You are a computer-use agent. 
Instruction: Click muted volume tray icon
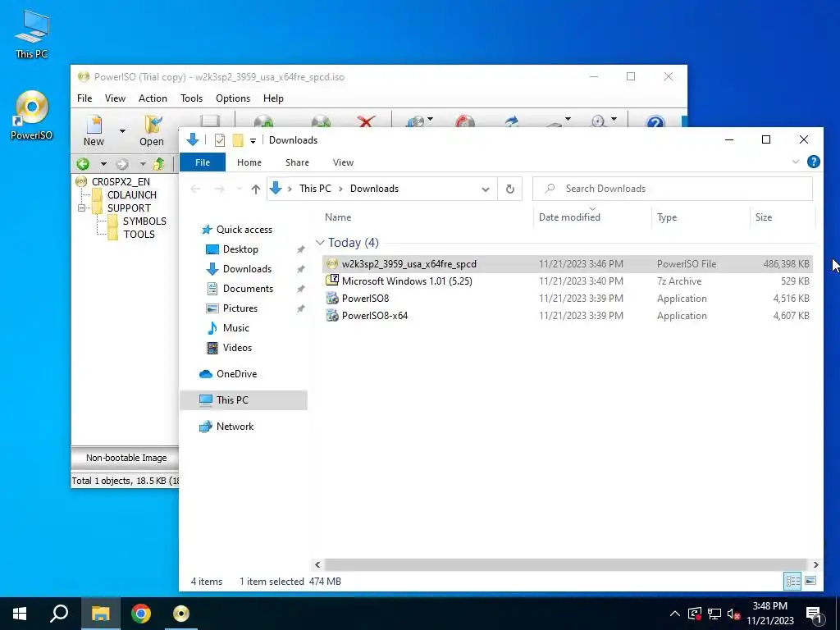[x=733, y=614]
